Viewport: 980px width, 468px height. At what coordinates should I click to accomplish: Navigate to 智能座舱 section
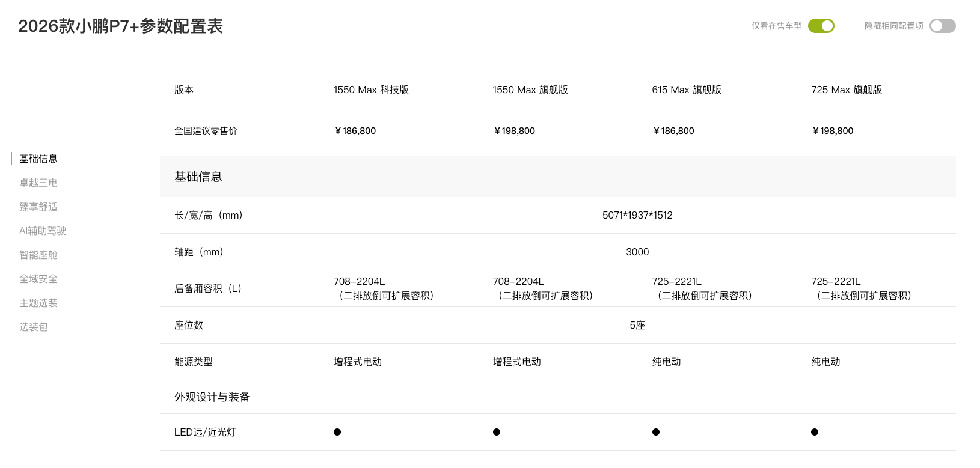pos(38,255)
